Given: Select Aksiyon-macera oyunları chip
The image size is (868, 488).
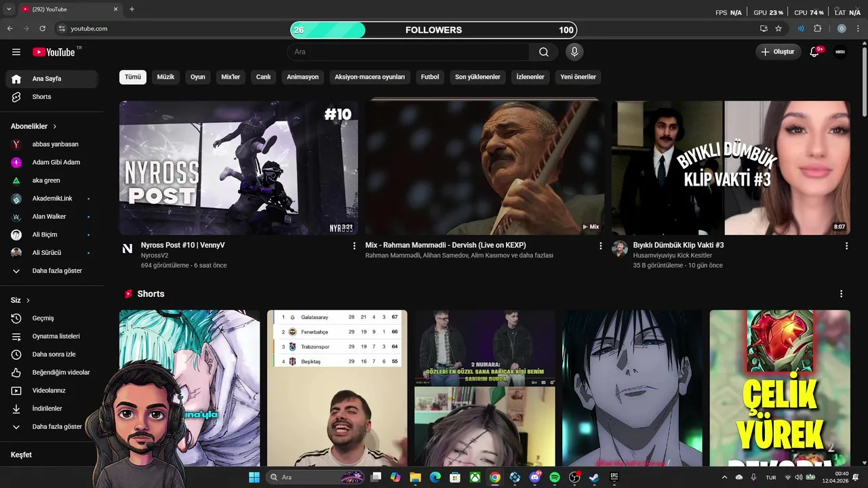Looking at the screenshot, I should click(370, 77).
